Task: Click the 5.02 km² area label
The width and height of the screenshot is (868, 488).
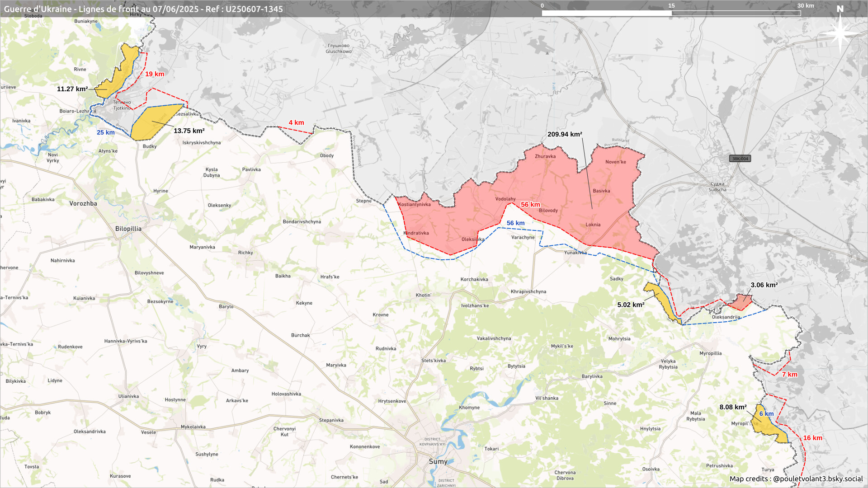Action: point(631,305)
